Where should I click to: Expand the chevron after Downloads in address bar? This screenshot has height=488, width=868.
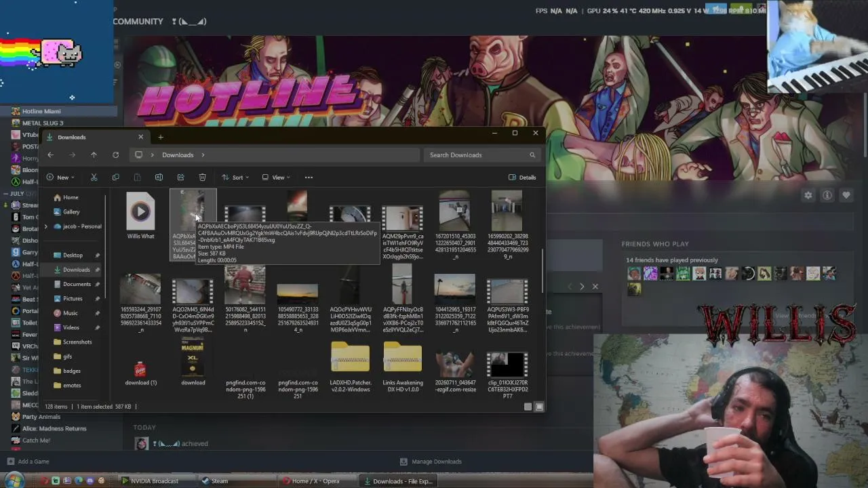[202, 155]
